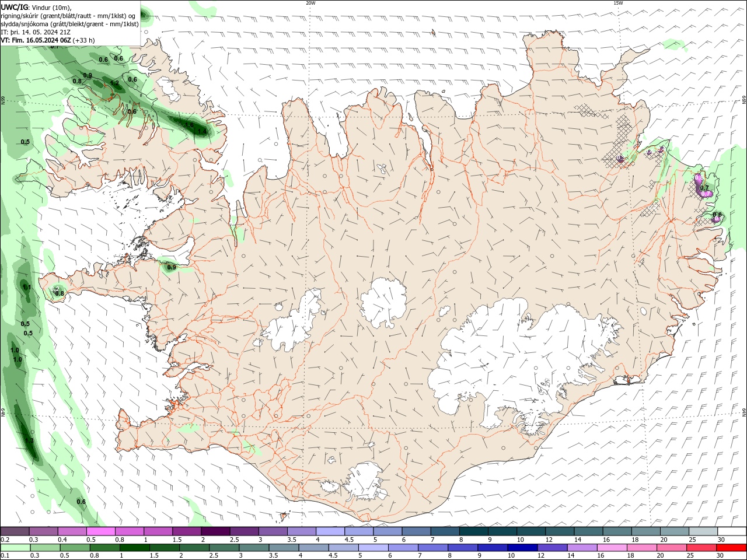This screenshot has height=560, width=747.
Task: Click the bright pink snow swatch between 0.5 and 0.8
Action: (x=100, y=531)
